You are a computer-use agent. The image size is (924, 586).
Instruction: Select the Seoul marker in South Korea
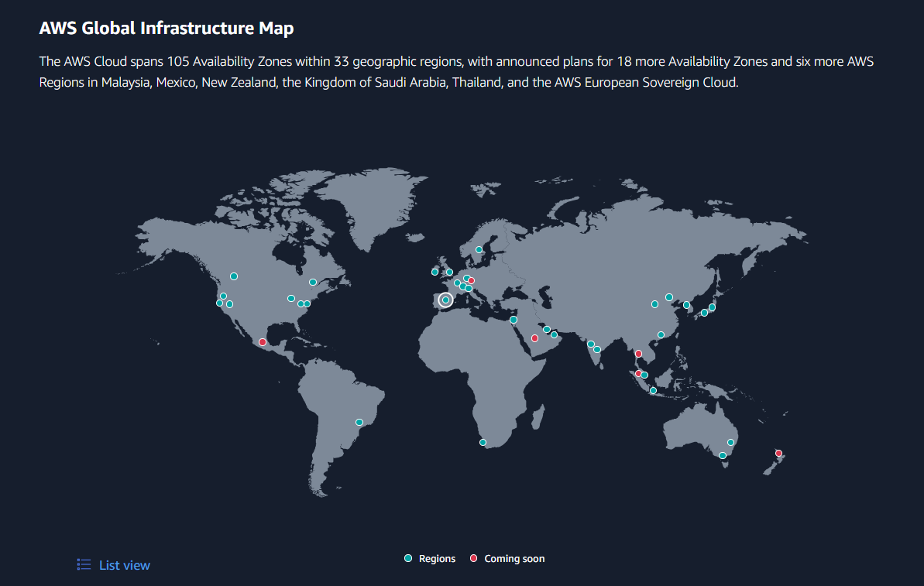[x=686, y=305]
